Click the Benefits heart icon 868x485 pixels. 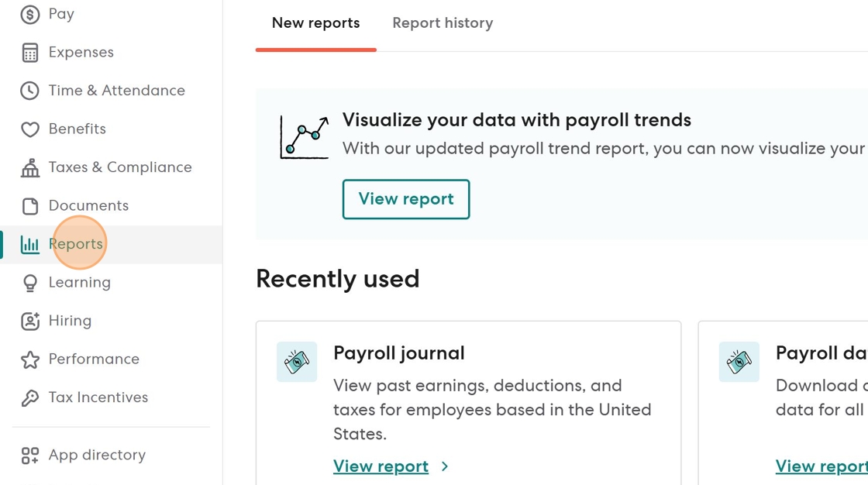tap(29, 129)
